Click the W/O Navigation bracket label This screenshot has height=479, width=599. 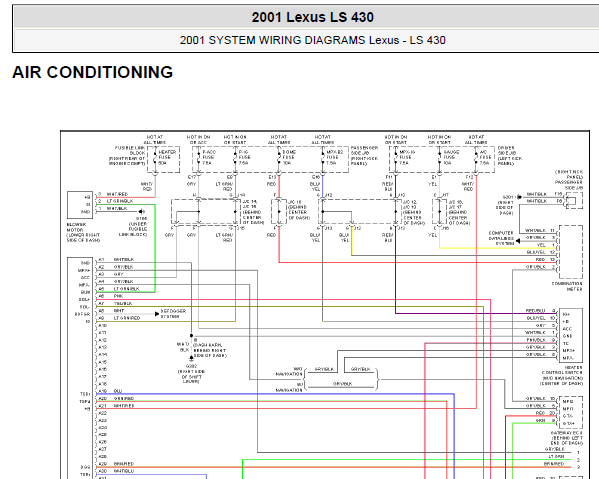pyautogui.click(x=290, y=371)
